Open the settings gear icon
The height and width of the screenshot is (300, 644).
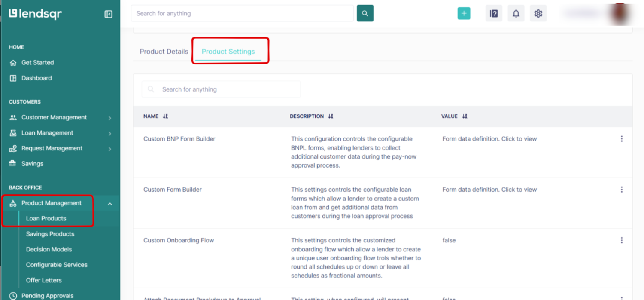(538, 13)
